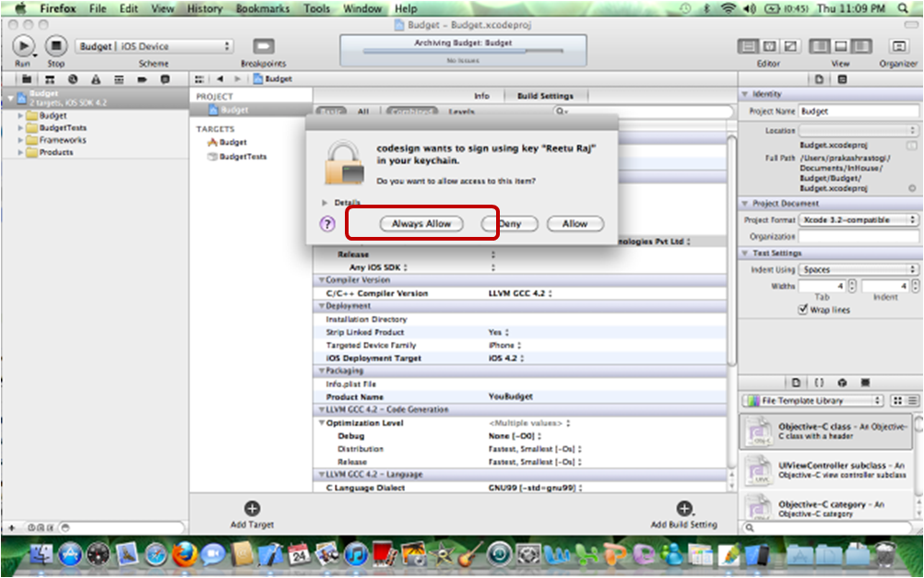Image resolution: width=924 pixels, height=578 pixels.
Task: Open Spotlight search in menu bar
Action: coord(903,8)
